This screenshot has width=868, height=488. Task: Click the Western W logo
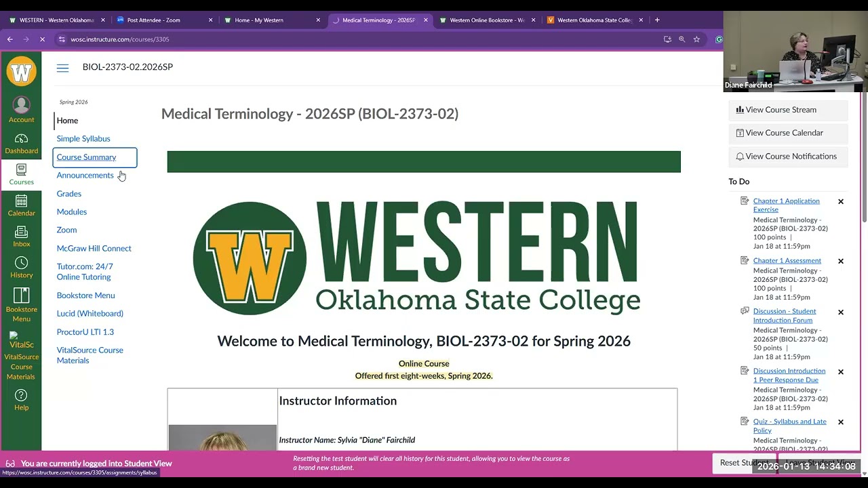[x=21, y=71]
